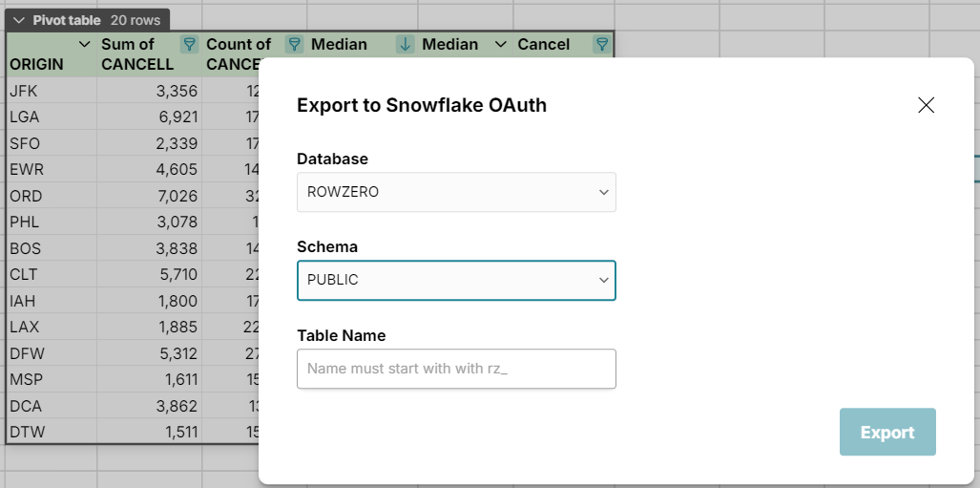Click filter icon on Count of CANCE column

295,44
